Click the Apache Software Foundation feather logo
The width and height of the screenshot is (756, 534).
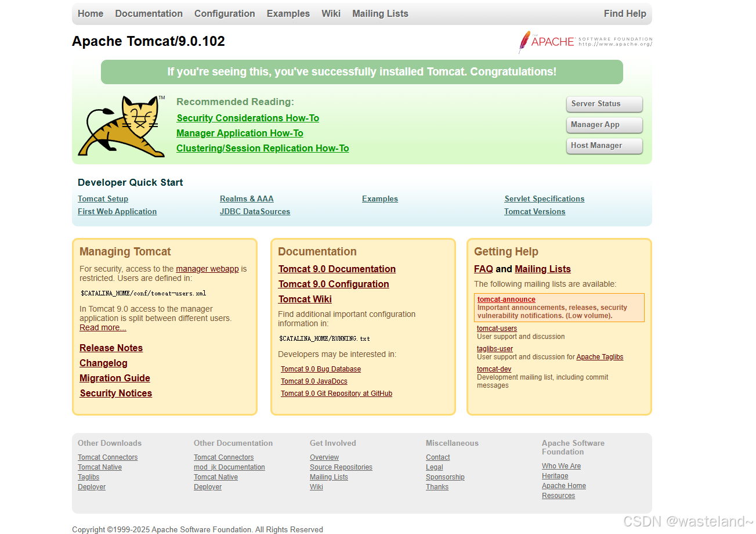585,42
